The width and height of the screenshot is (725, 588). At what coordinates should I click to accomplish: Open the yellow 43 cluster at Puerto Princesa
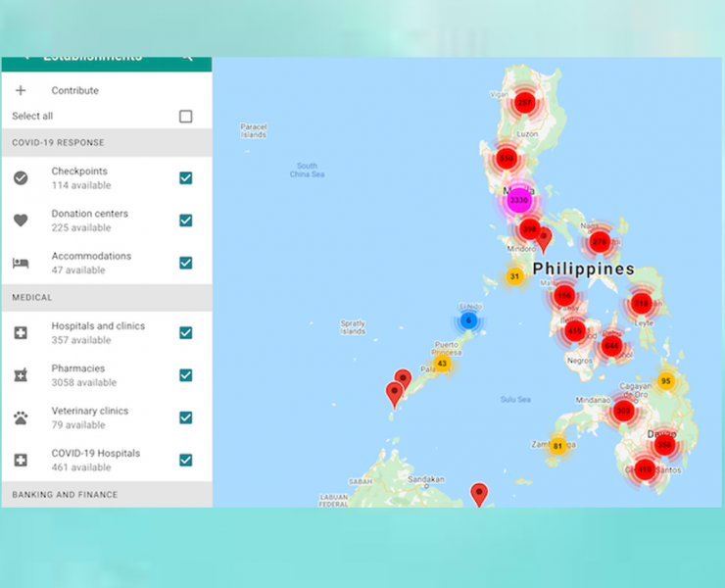click(x=442, y=364)
